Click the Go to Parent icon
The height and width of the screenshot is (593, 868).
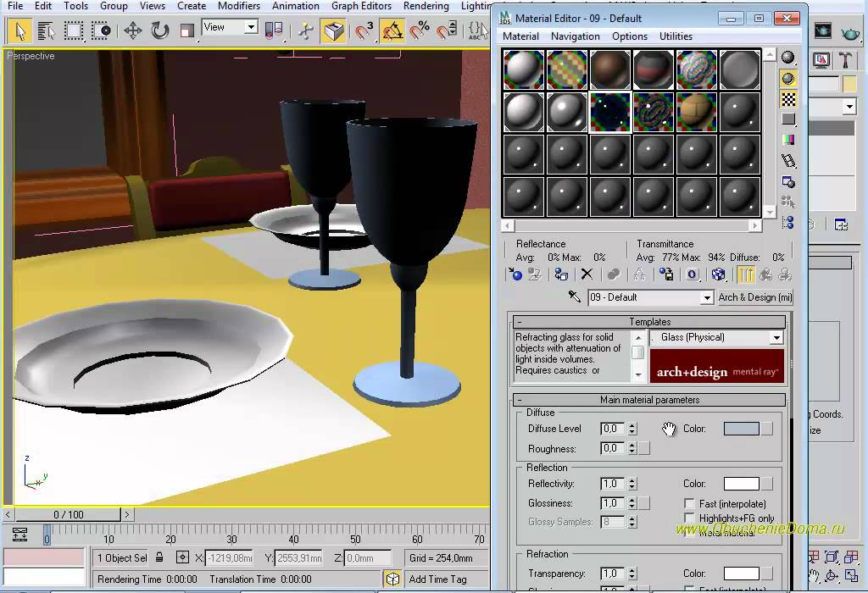pos(765,274)
